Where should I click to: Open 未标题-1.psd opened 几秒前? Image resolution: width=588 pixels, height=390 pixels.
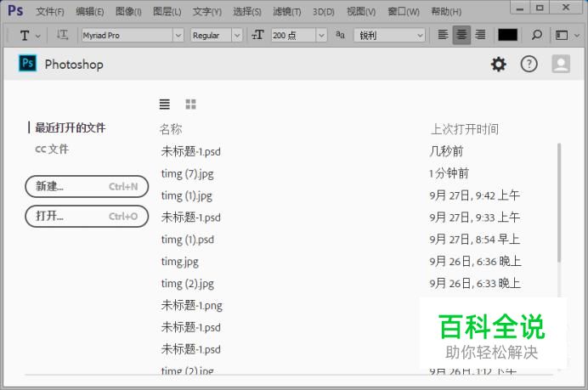pyautogui.click(x=191, y=151)
